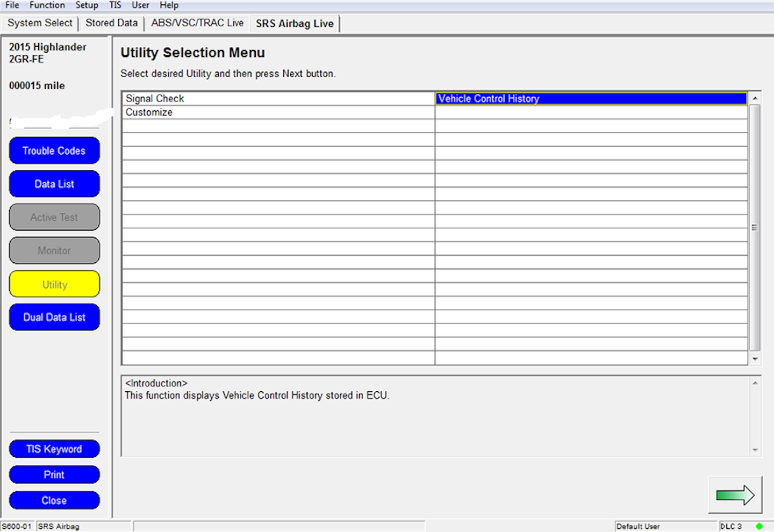Switch to the Stored Data tab
This screenshot has width=774, height=532.
[x=111, y=23]
